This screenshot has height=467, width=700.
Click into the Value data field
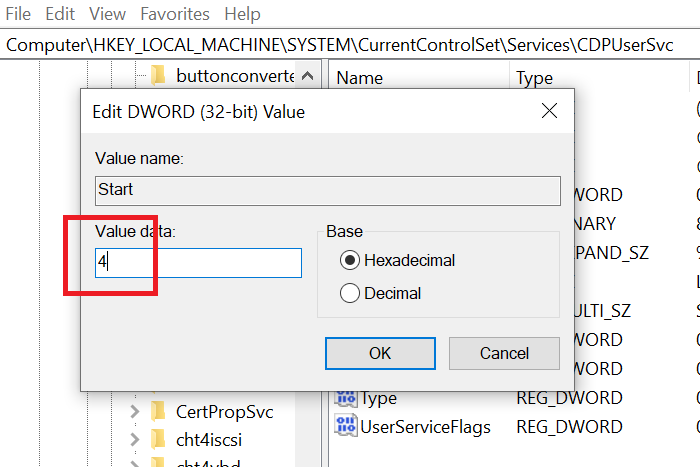[x=198, y=263]
